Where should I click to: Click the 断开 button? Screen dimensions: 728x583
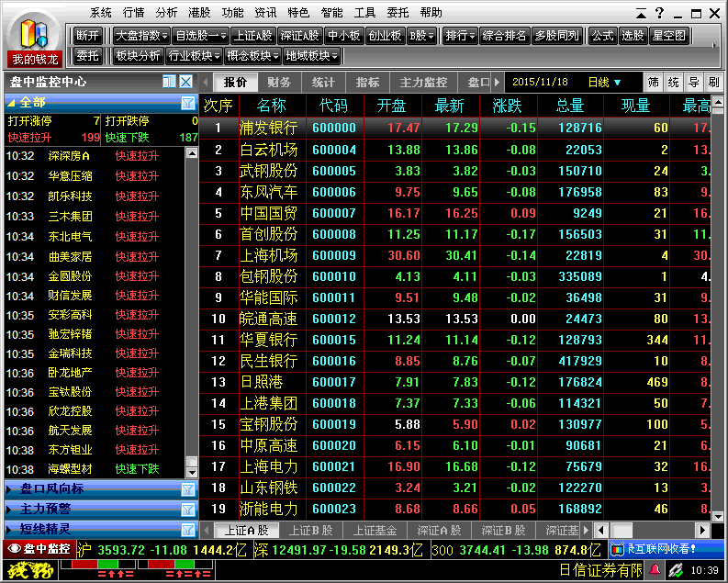coord(87,36)
